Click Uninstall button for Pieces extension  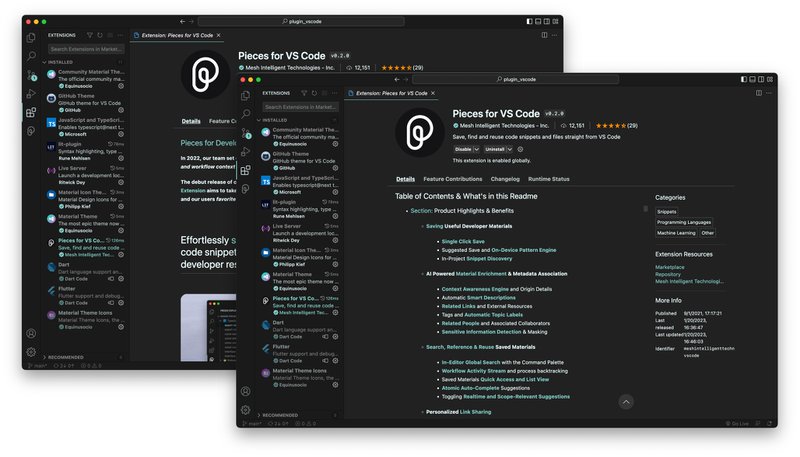(495, 149)
